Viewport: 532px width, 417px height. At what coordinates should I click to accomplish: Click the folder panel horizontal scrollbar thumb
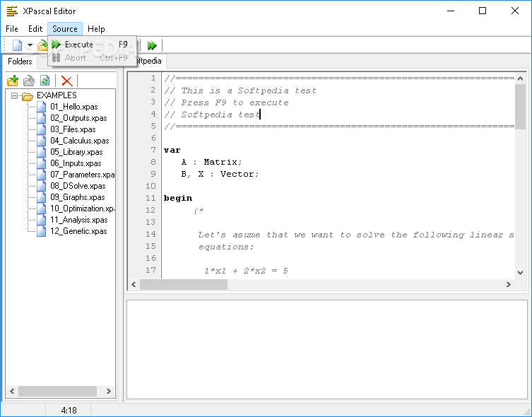click(57, 392)
